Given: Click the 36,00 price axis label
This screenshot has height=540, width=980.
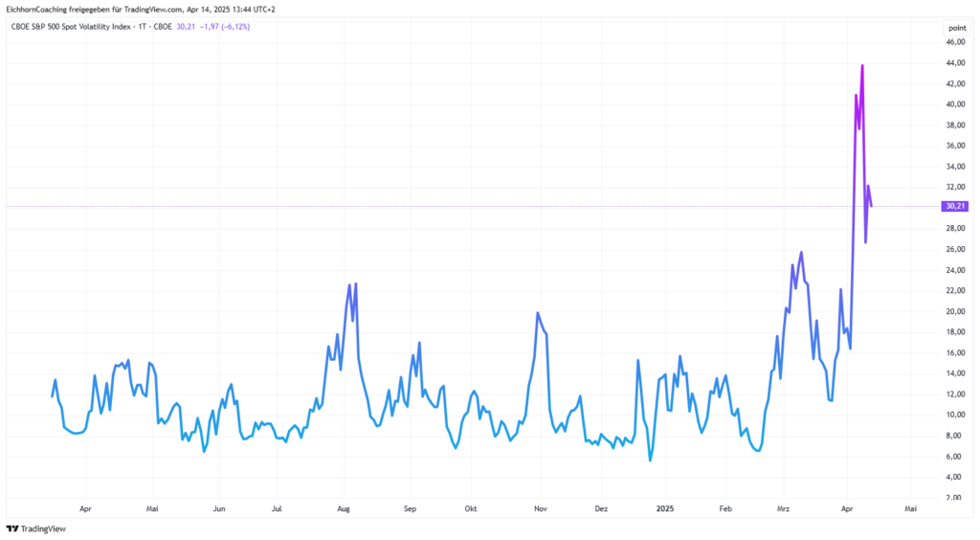Looking at the screenshot, I should pos(955,146).
